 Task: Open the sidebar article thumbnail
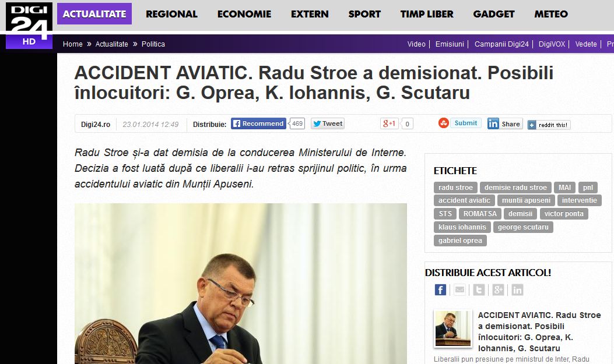coord(452,329)
